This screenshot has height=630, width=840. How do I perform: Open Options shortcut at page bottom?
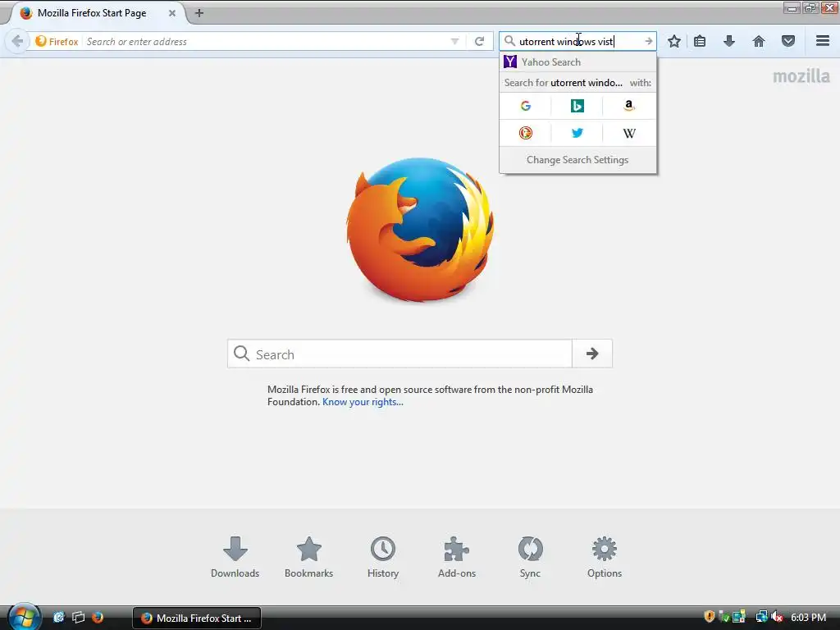[x=605, y=557]
